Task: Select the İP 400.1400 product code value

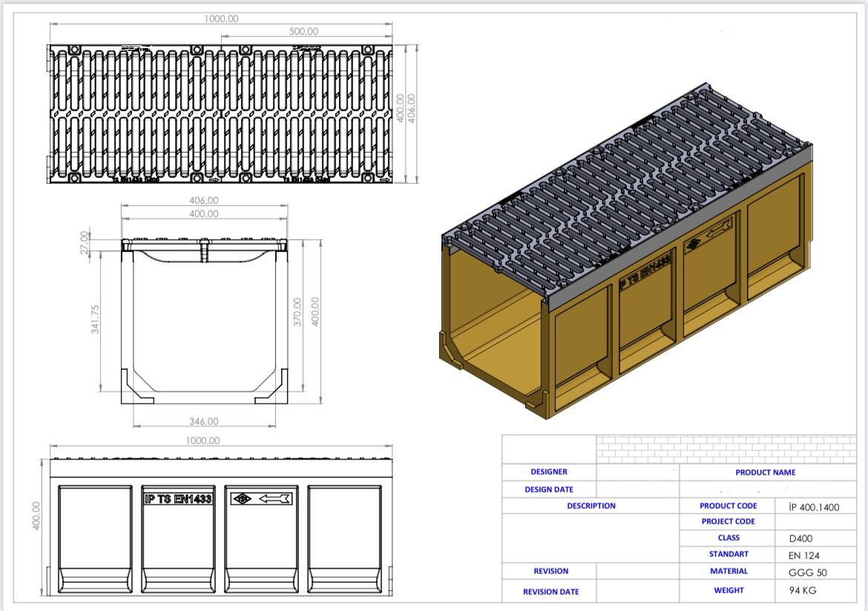Action: coord(814,507)
